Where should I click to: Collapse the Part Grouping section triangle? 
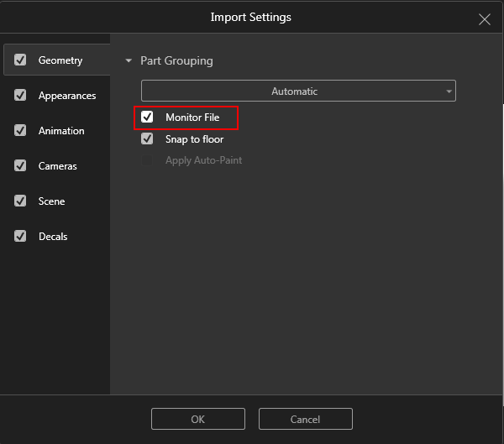point(129,60)
